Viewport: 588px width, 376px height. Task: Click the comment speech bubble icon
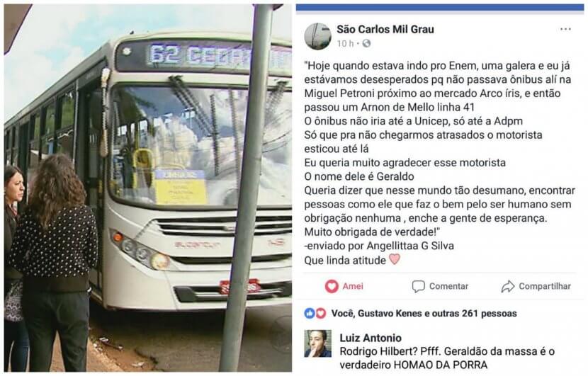419,286
